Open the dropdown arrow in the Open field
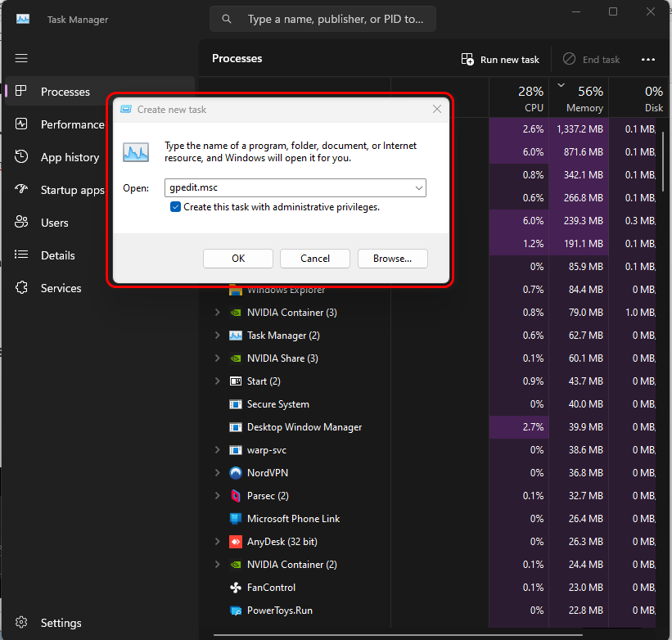The image size is (672, 640). [x=419, y=188]
